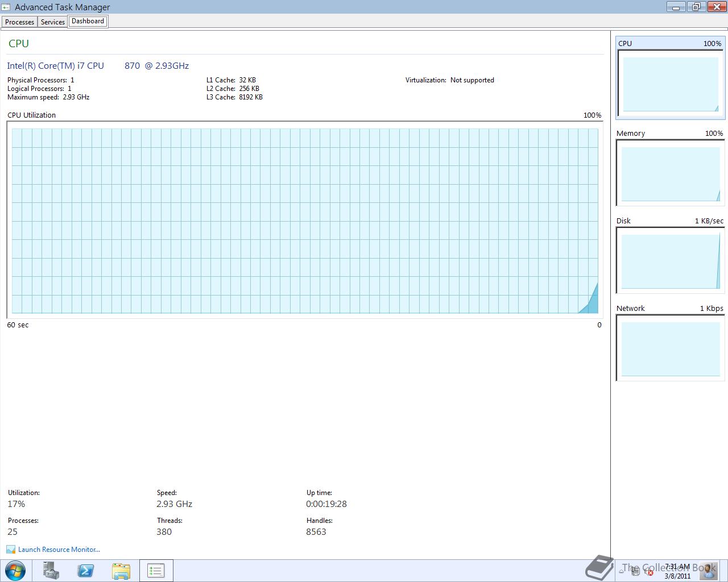Click the network status tray icon
Image resolution: width=728 pixels, height=582 pixels.
(x=635, y=571)
